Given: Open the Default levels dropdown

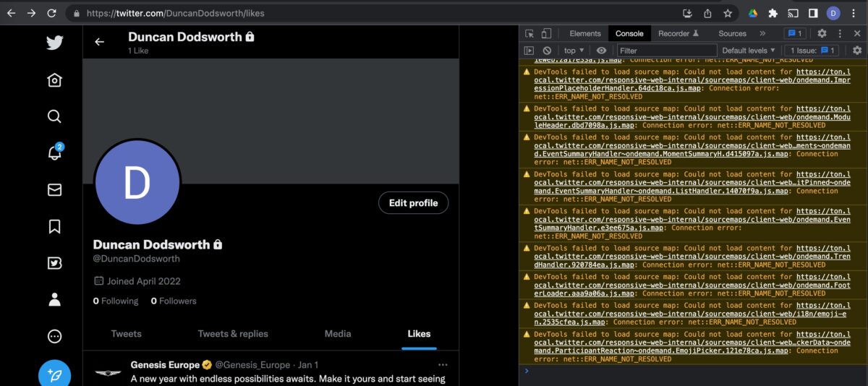Looking at the screenshot, I should tap(749, 51).
